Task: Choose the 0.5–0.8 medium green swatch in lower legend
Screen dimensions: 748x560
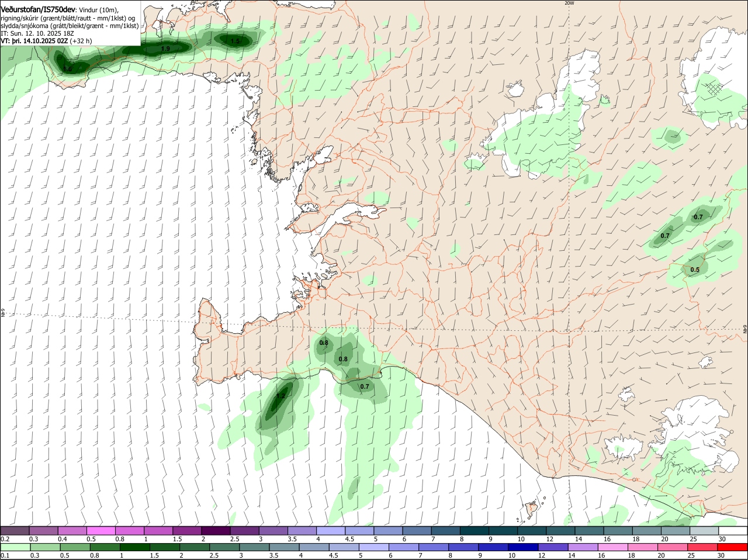Action: pyautogui.click(x=75, y=547)
